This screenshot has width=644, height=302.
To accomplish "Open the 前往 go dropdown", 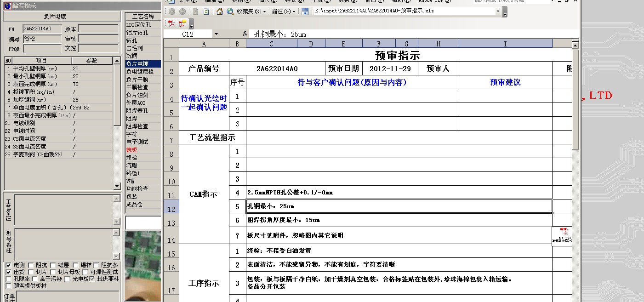I will point(283,11).
